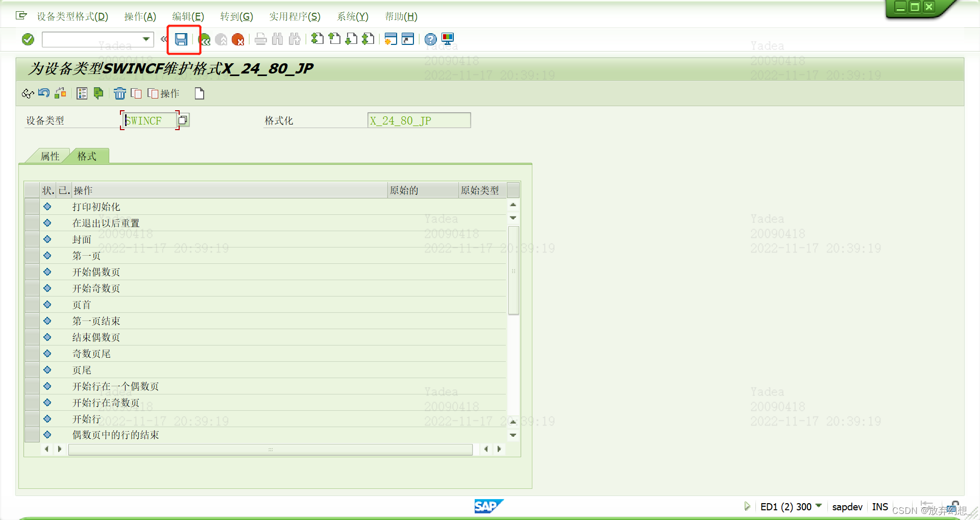Click the selection box beside 页尾 row

click(x=31, y=369)
